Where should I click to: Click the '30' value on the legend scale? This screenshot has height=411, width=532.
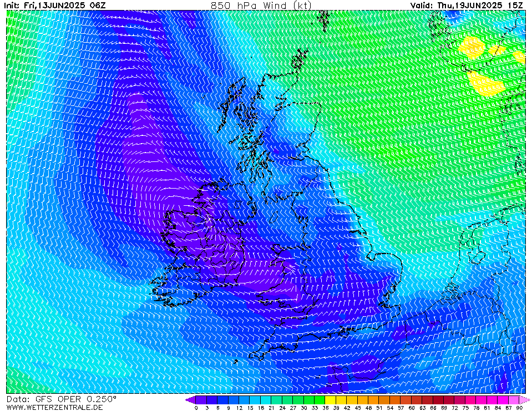click(x=304, y=408)
